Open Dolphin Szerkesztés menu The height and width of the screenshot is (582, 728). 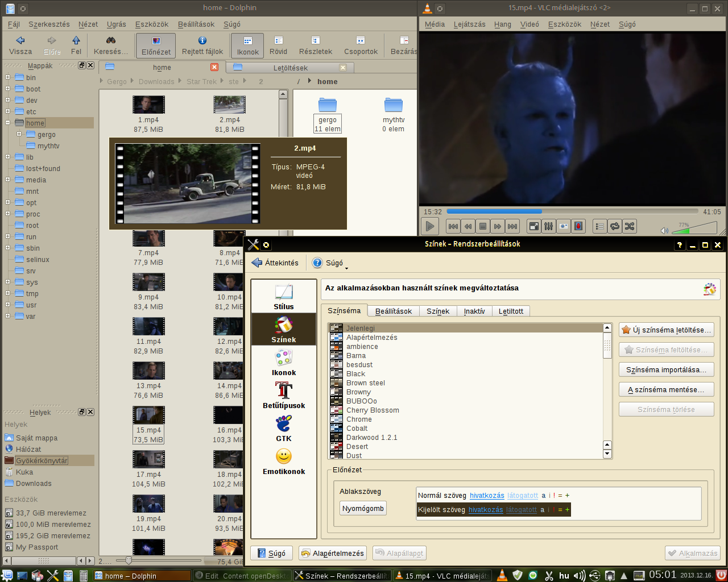click(49, 24)
